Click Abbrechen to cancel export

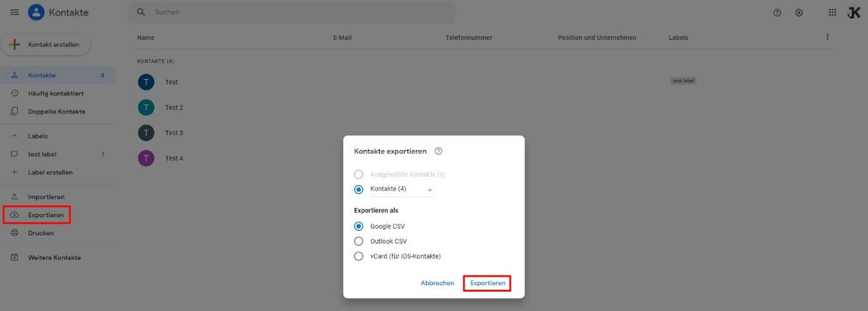(437, 283)
